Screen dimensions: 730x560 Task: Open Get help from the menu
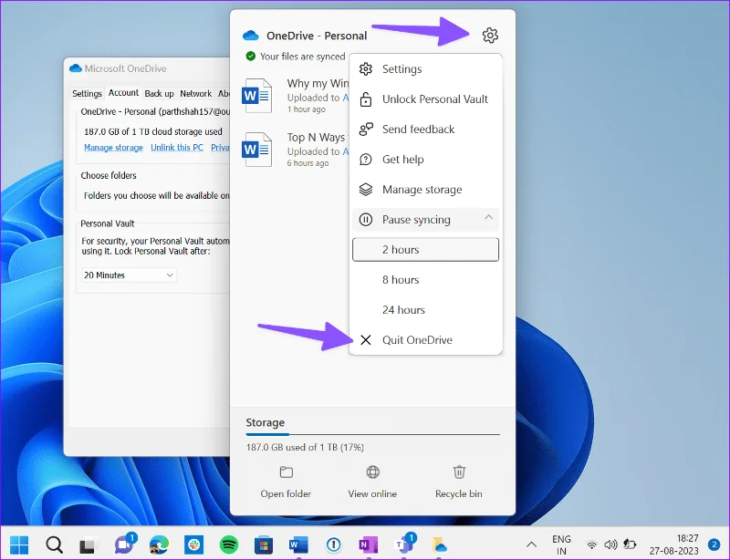click(x=425, y=160)
